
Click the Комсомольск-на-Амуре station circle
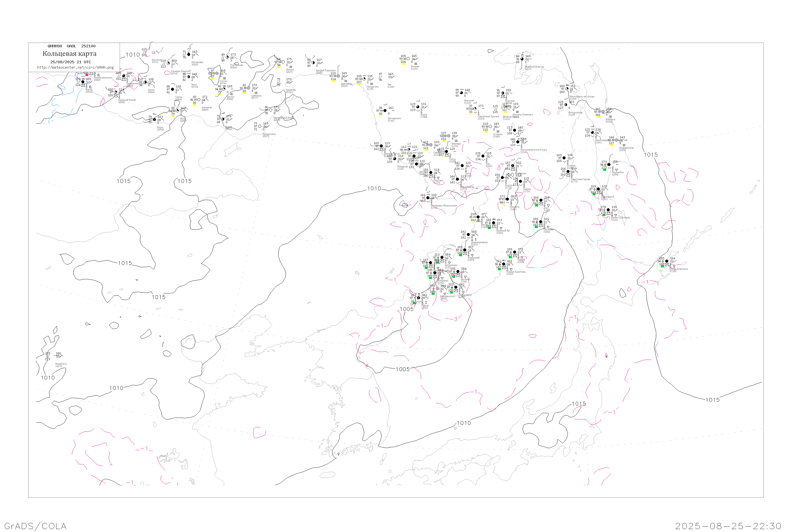518,142
